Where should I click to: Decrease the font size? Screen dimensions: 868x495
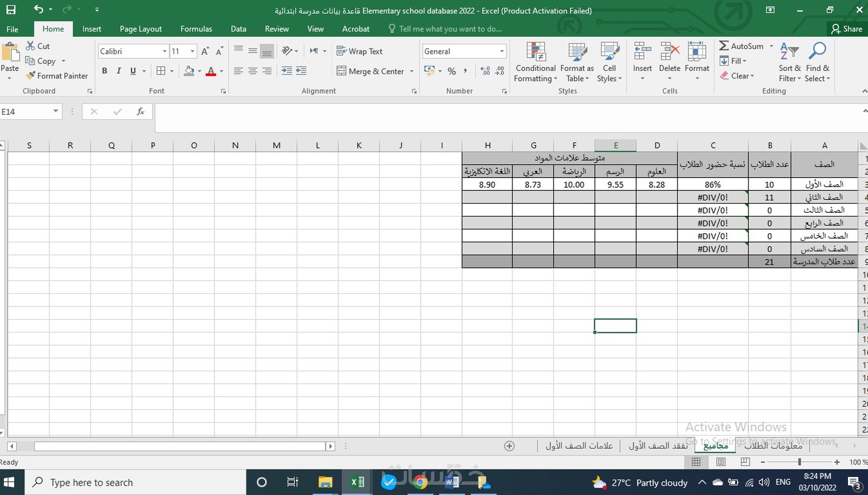220,51
